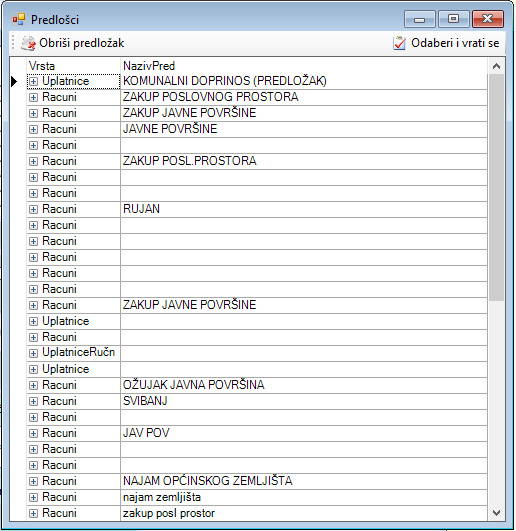Expand the UplatniceRučn row
Screen dimensions: 516x531
pyautogui.click(x=33, y=353)
